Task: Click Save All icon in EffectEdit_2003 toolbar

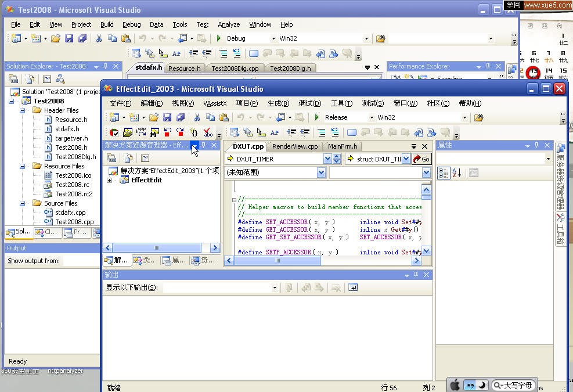Action: [181, 117]
